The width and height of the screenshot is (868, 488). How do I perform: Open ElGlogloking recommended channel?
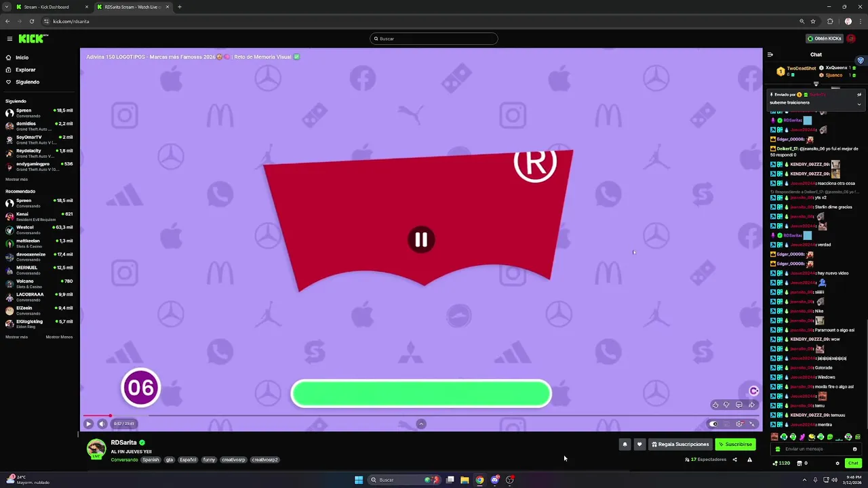(x=39, y=323)
